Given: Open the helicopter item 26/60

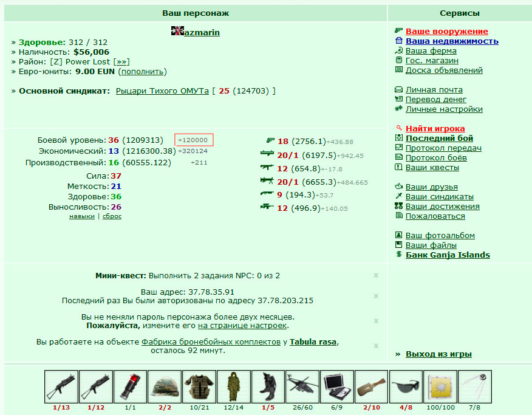Looking at the screenshot, I should (302, 387).
